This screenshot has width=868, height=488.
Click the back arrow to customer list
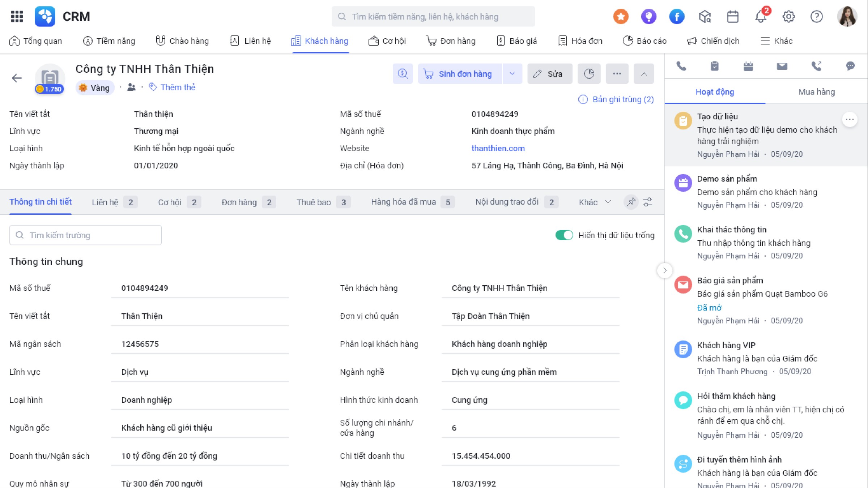[17, 78]
